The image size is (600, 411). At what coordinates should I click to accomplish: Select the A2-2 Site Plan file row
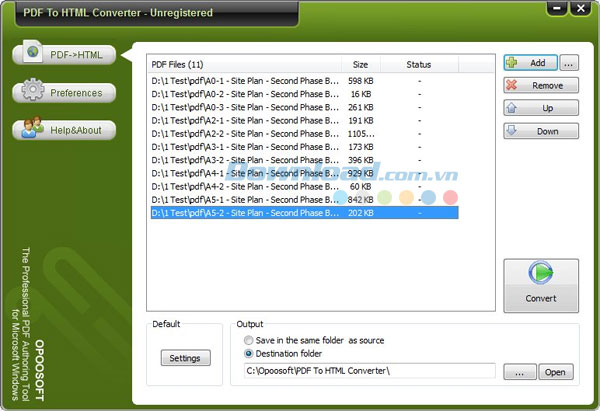pyautogui.click(x=304, y=134)
